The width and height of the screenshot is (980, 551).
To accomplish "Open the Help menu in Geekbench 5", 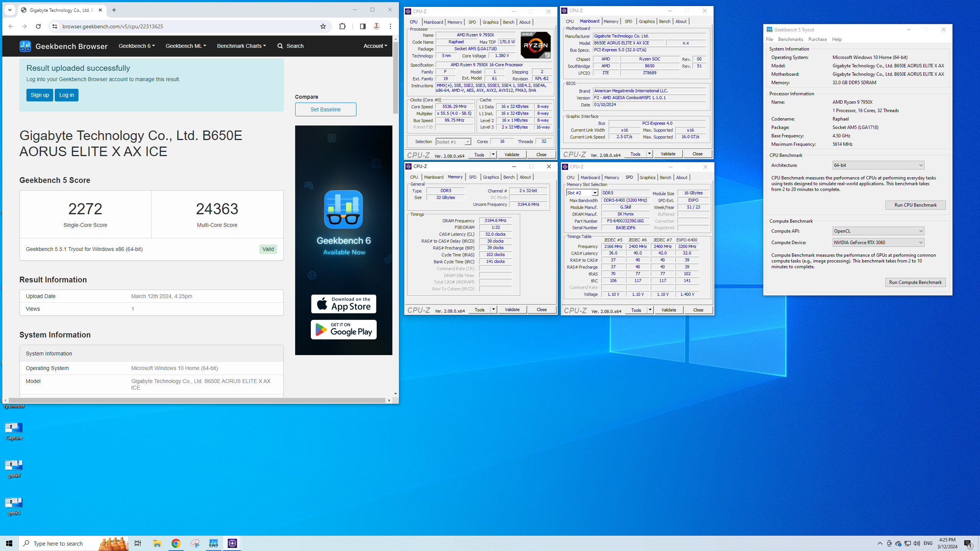I will [837, 39].
